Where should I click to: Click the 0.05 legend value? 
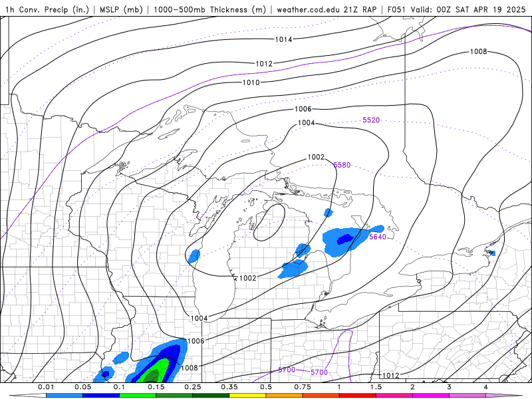[82, 387]
